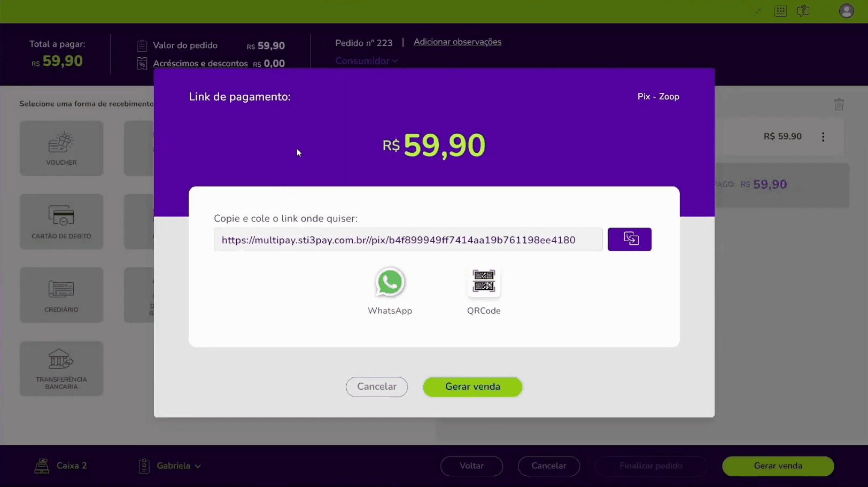Choose Transferência Bancária payment option
The image size is (868, 487).
pos(61,369)
